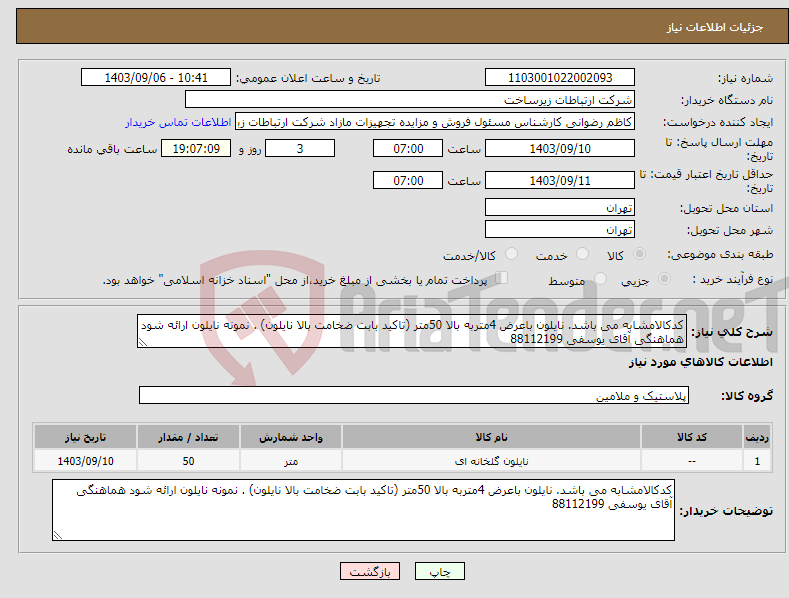This screenshot has height=598, width=789.
Task: Click the requester field کاظم رضوانی
Action: click(435, 122)
